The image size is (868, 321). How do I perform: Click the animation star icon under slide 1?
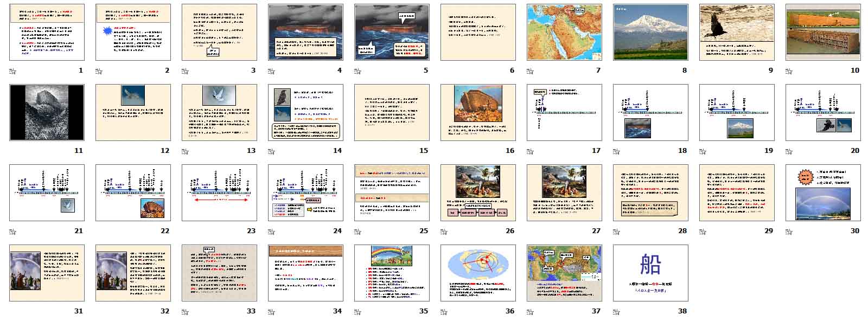pos(13,70)
